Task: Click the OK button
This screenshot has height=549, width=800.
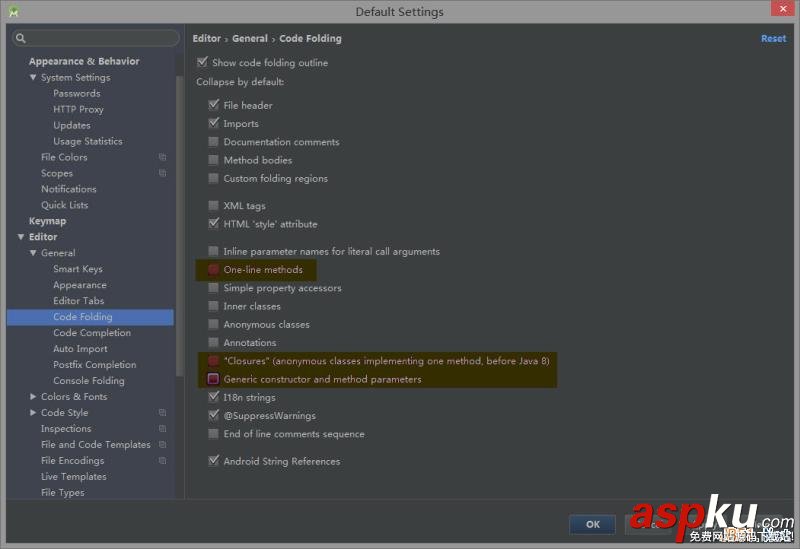Action: 592,525
